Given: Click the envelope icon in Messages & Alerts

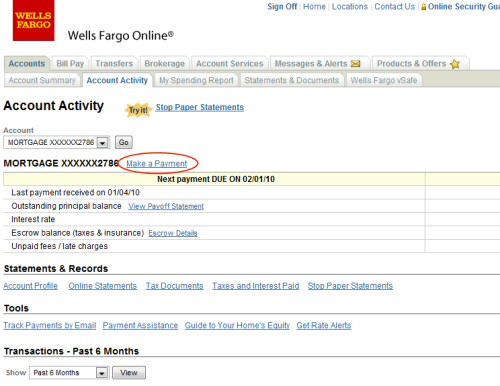Looking at the screenshot, I should point(356,64).
